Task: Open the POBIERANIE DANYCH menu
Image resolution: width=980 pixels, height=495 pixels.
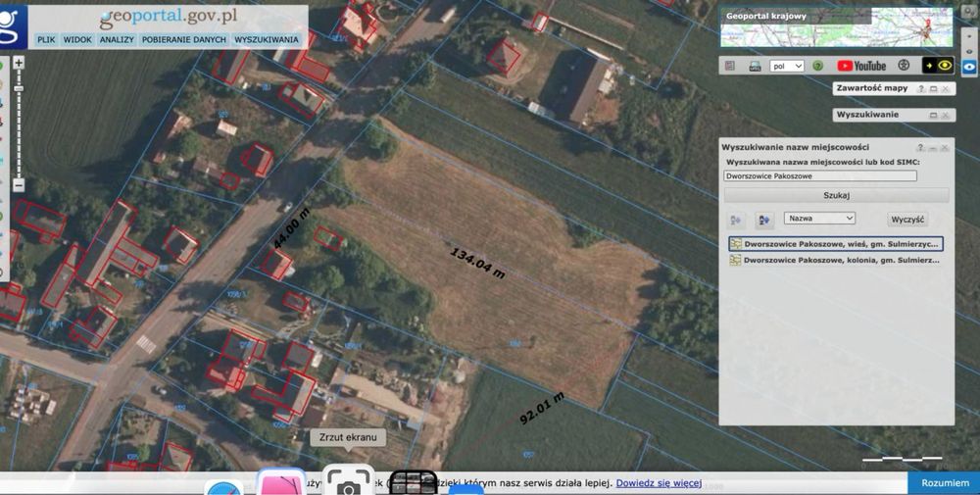Action: (184, 39)
